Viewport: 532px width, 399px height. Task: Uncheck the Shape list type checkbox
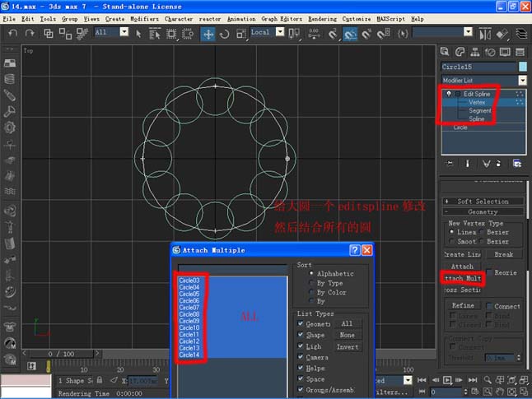(301, 335)
